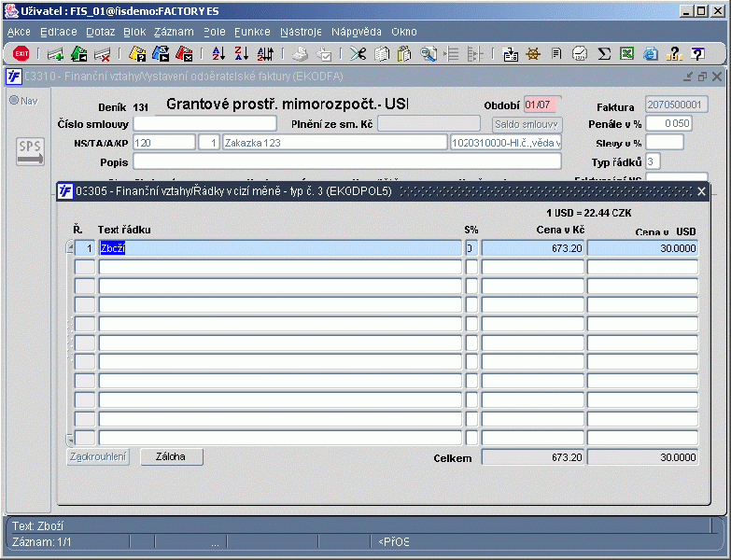Click the sigma sum icon
Screen dimensions: 731x560
click(604, 54)
